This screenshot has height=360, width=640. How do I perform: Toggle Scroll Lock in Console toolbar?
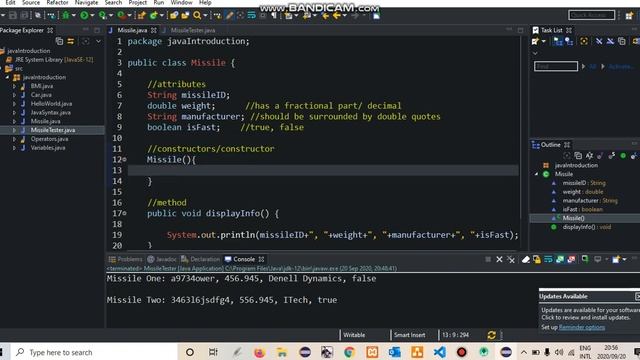537,260
